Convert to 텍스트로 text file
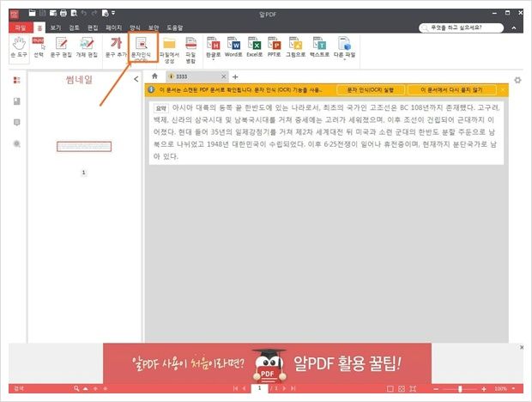This screenshot has width=532, height=402. point(319,47)
